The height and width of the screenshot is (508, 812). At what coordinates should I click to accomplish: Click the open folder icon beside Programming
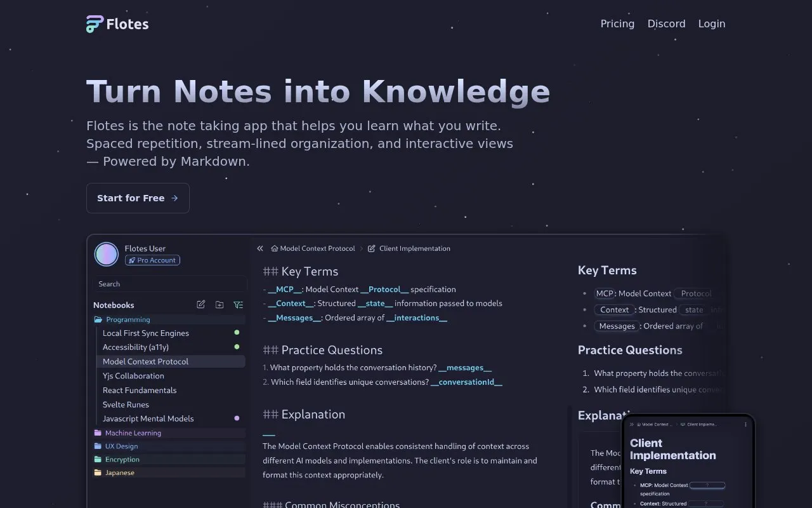(x=98, y=319)
